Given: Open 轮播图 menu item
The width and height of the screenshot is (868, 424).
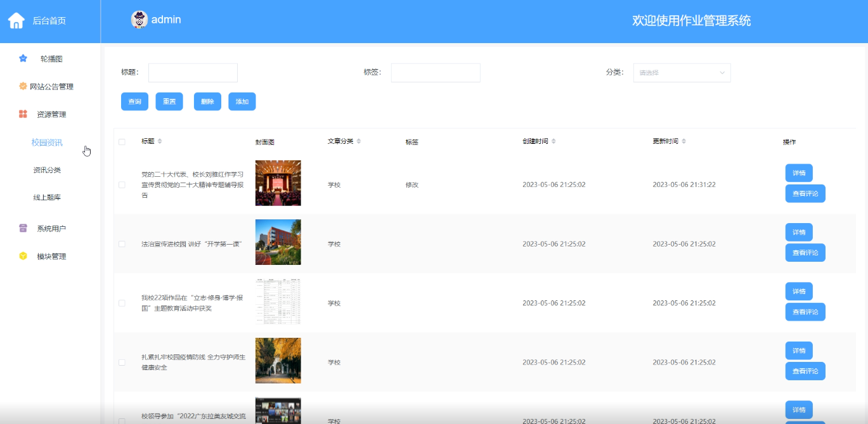Looking at the screenshot, I should (x=50, y=58).
